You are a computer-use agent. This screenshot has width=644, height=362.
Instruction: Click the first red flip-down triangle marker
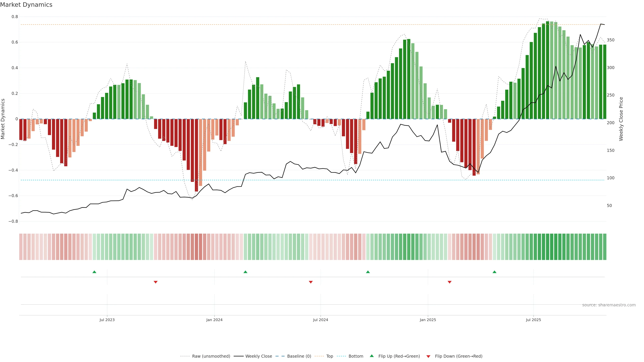coord(155,282)
